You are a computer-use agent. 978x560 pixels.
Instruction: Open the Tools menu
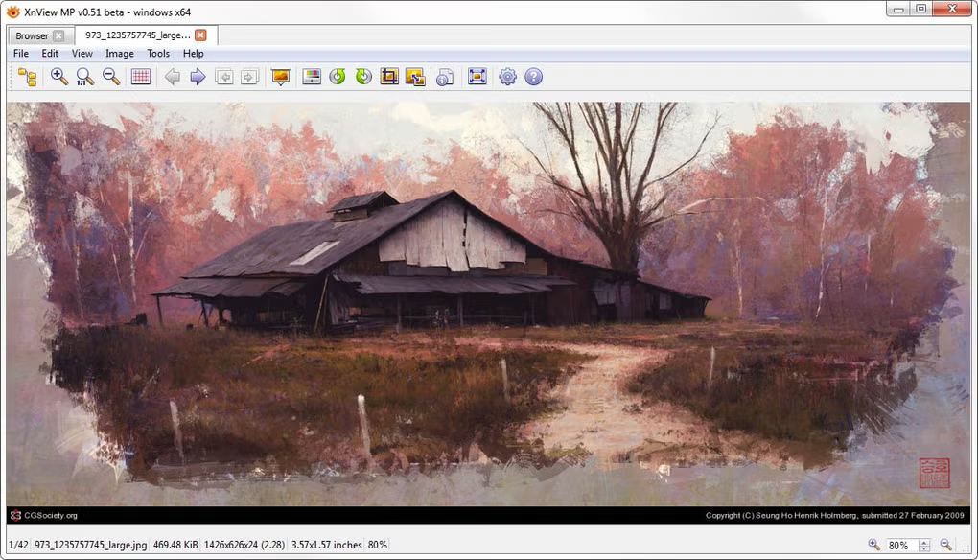(x=158, y=54)
